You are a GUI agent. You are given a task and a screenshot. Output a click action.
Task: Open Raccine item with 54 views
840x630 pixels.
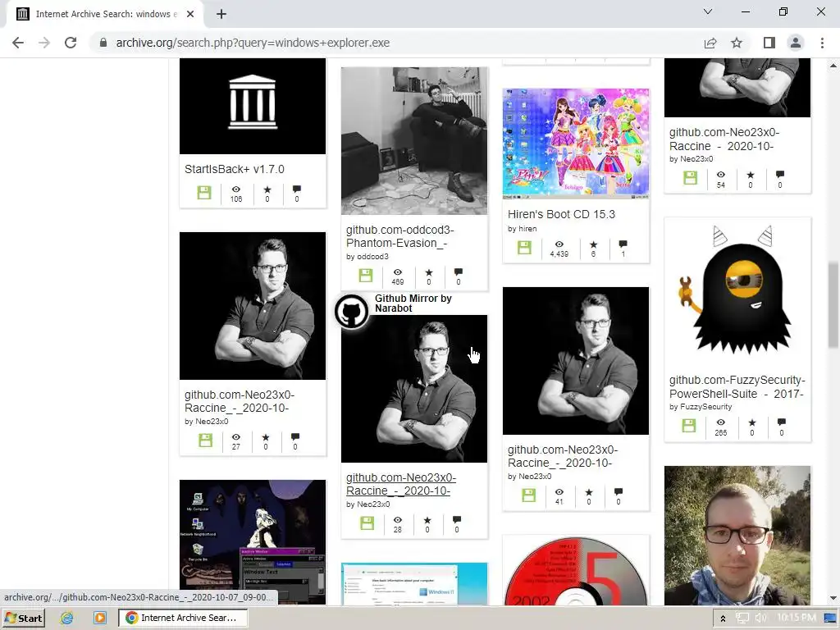724,139
